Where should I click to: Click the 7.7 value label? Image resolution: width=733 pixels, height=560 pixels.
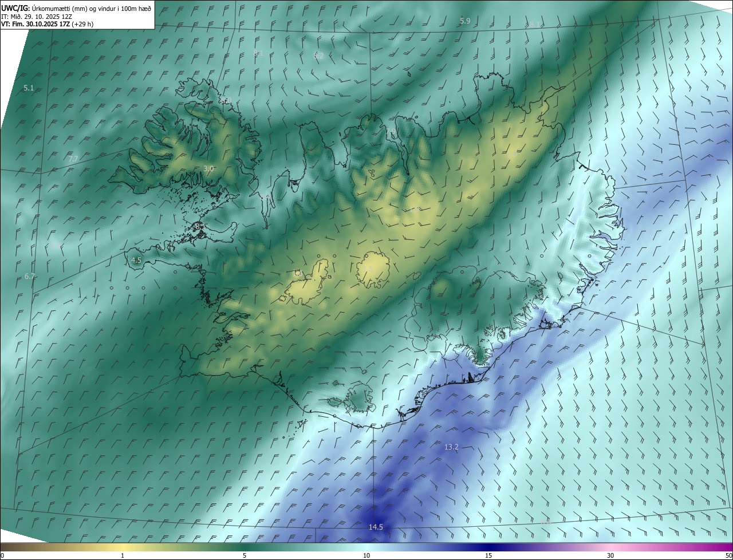point(73,159)
